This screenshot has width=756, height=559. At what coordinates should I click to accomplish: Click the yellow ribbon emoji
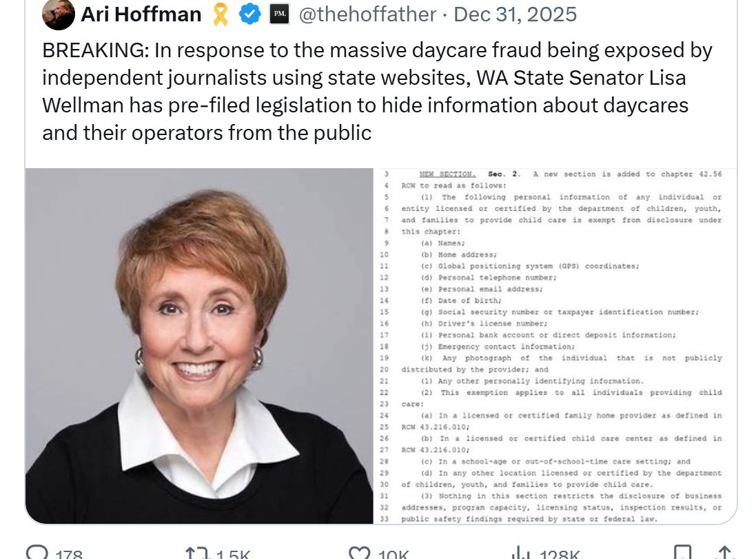click(x=221, y=14)
